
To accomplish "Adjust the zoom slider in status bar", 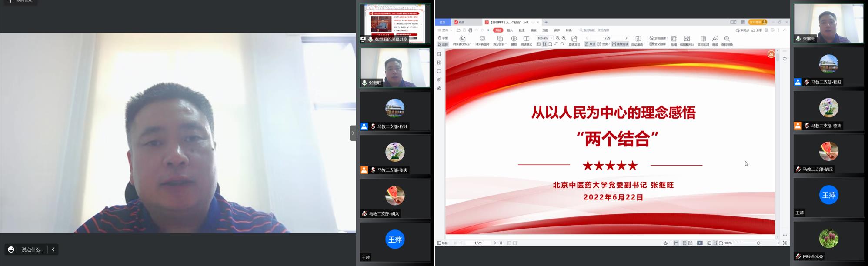I will (758, 243).
